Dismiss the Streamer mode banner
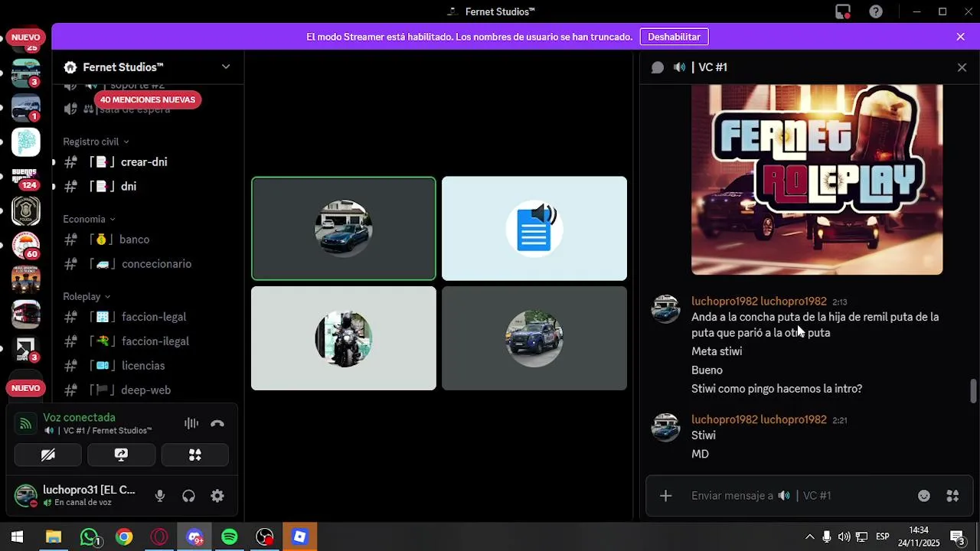 click(961, 37)
